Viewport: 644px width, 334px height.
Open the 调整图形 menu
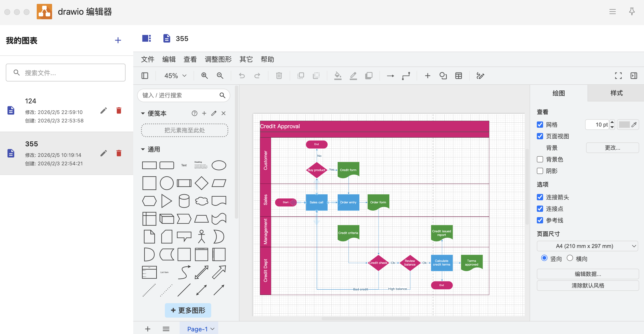click(218, 59)
